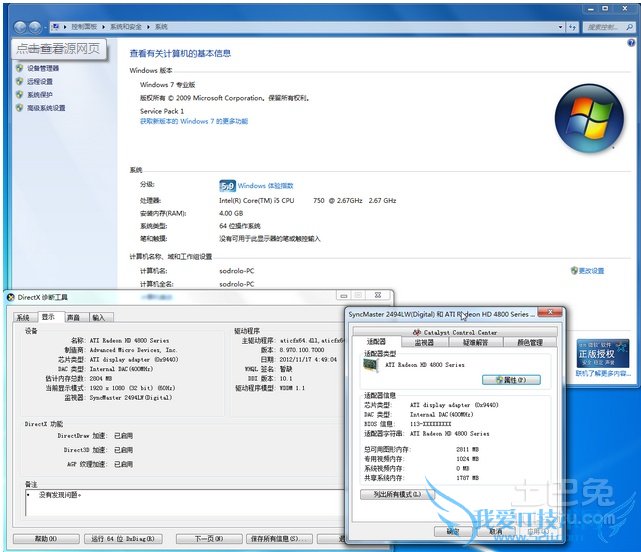Click the 属性(P) button in adapter dialog
Image resolution: width=641 pixels, height=552 pixels.
pos(511,380)
